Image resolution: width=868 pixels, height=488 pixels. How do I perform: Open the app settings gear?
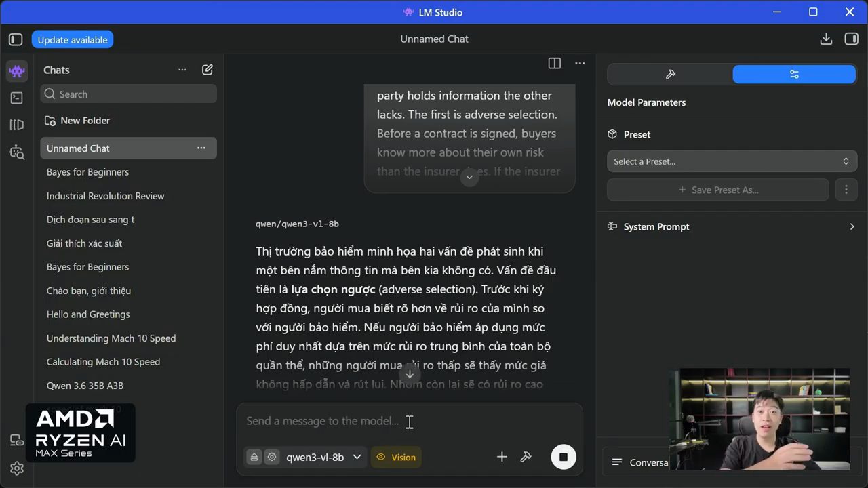17,468
